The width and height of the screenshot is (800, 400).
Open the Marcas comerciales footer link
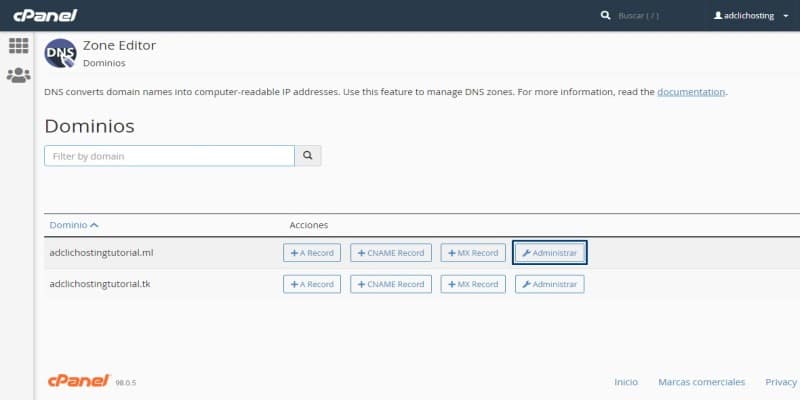(x=702, y=382)
